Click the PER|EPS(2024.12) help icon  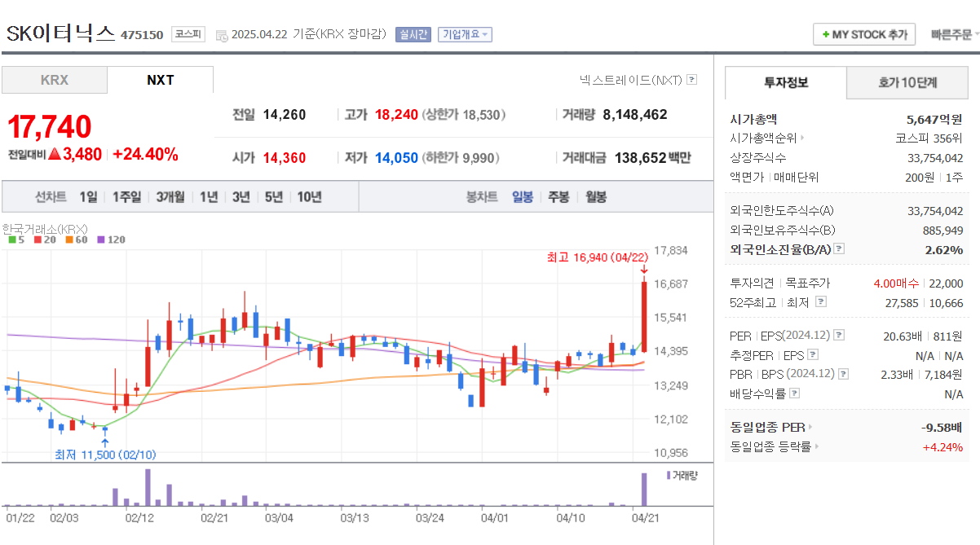tap(837, 336)
